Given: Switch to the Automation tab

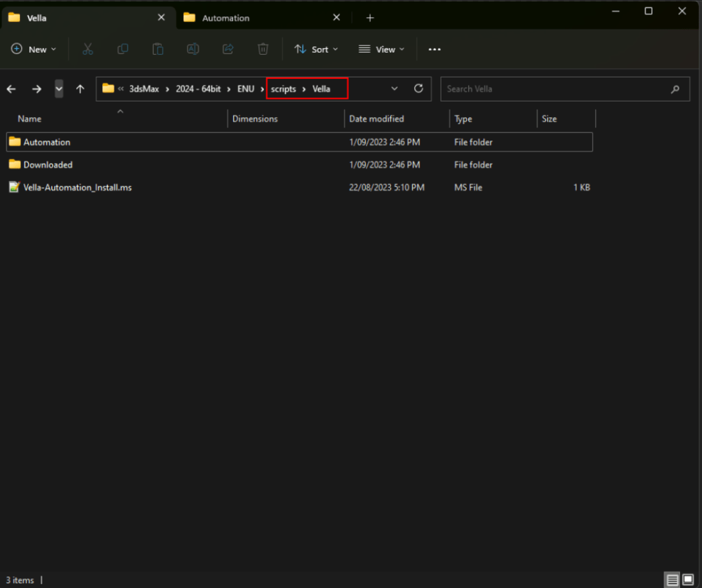Looking at the screenshot, I should pyautogui.click(x=226, y=18).
